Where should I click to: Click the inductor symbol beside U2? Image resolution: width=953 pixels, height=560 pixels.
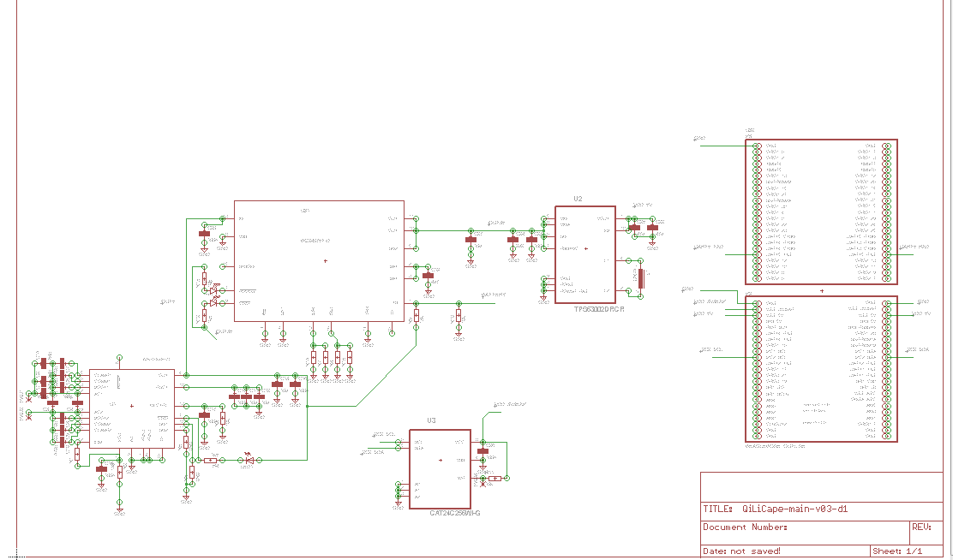[640, 277]
